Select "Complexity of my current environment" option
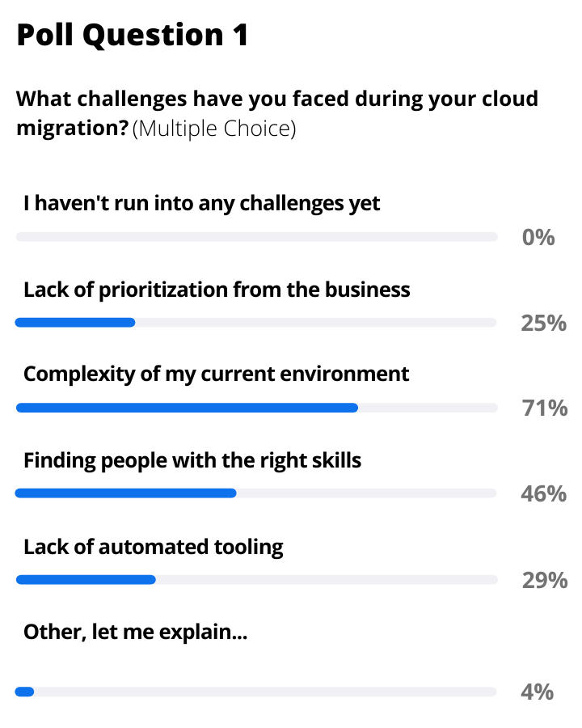582x728 pixels. [x=216, y=374]
